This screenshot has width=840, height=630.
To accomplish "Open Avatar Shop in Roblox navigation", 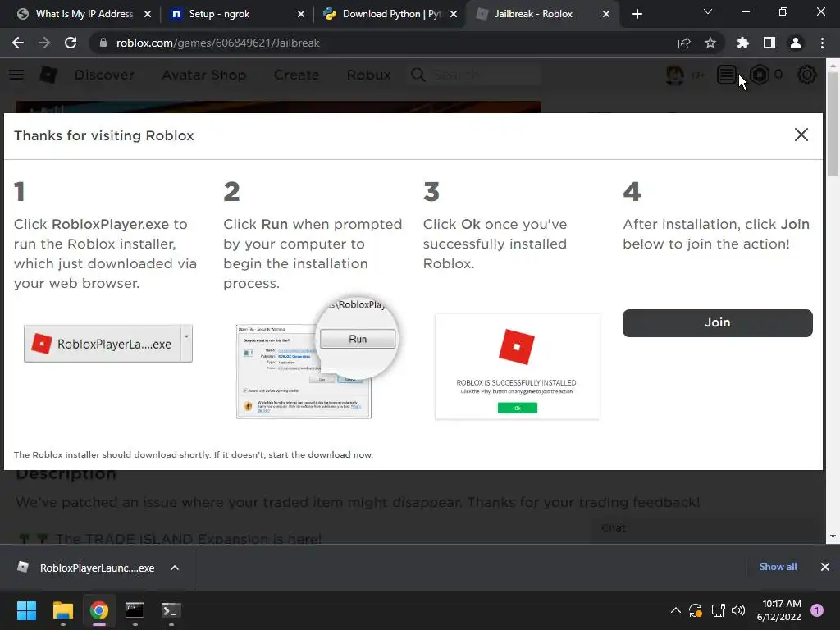I will pos(204,75).
